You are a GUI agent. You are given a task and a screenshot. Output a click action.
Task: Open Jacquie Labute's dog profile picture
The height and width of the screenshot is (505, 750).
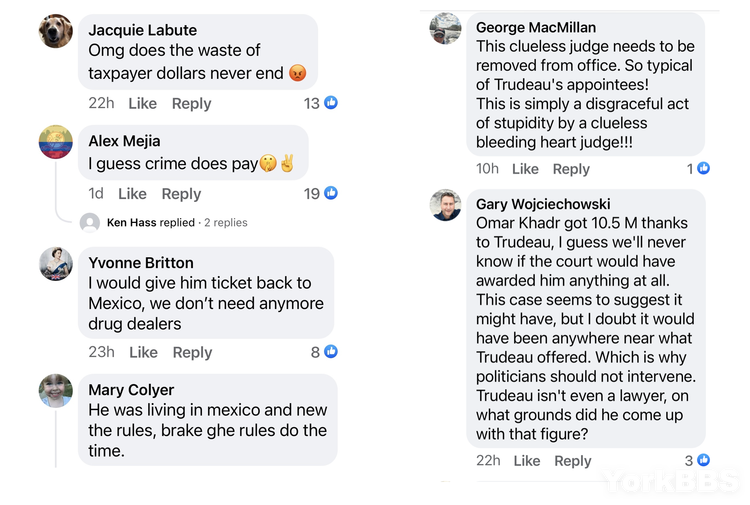tap(56, 31)
